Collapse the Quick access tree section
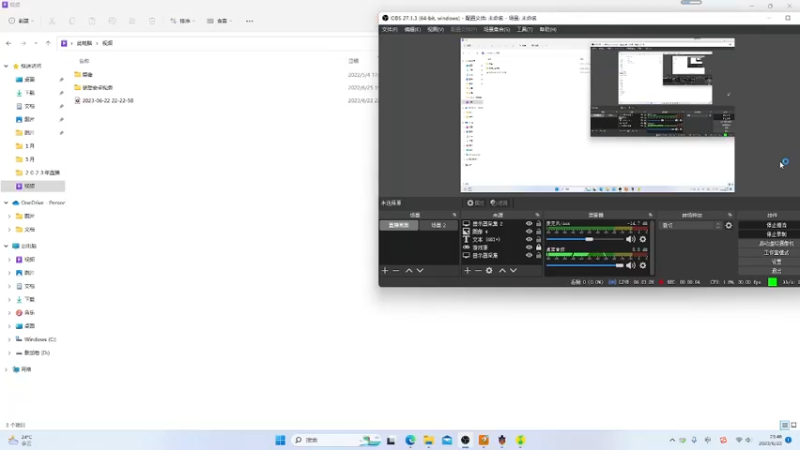800x450 pixels. (x=6, y=66)
